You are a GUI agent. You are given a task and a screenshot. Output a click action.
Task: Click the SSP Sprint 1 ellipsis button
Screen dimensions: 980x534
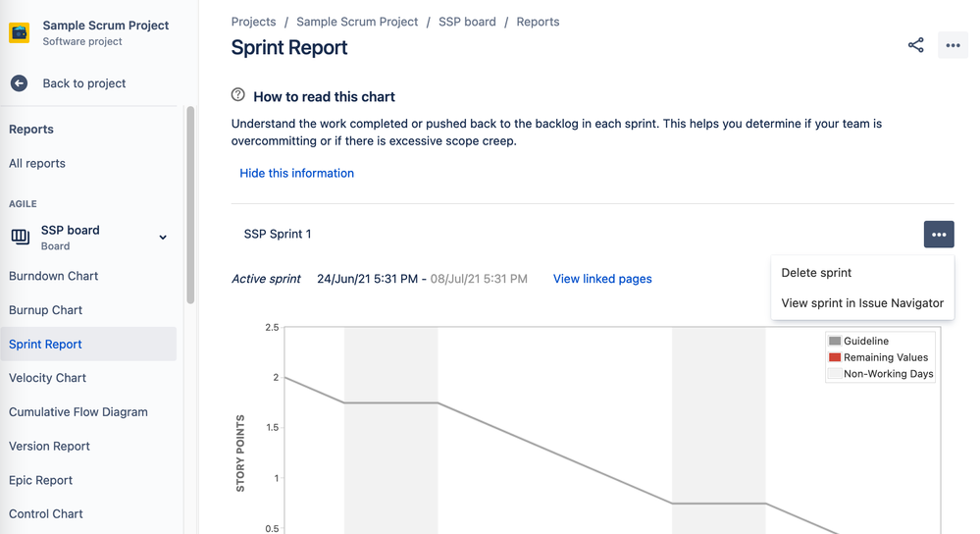[x=939, y=234]
